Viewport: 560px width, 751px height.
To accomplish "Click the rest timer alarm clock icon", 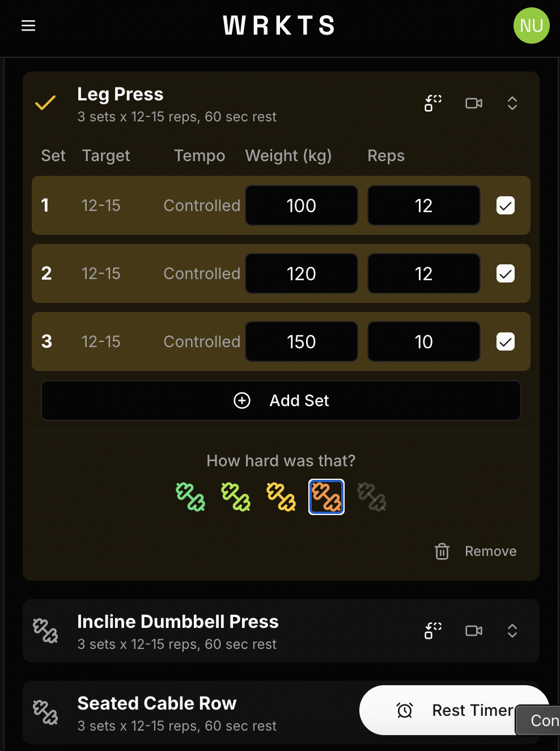I will coord(405,710).
